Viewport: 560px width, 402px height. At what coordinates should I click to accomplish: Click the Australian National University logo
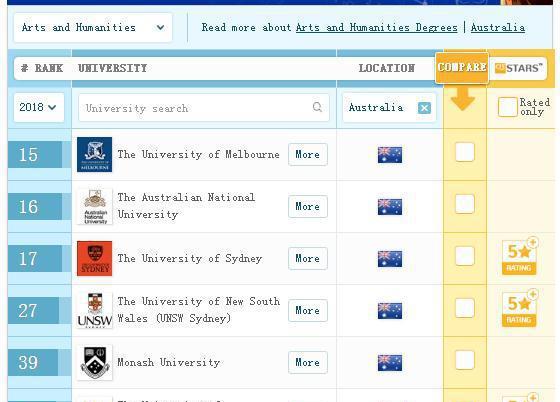point(95,207)
